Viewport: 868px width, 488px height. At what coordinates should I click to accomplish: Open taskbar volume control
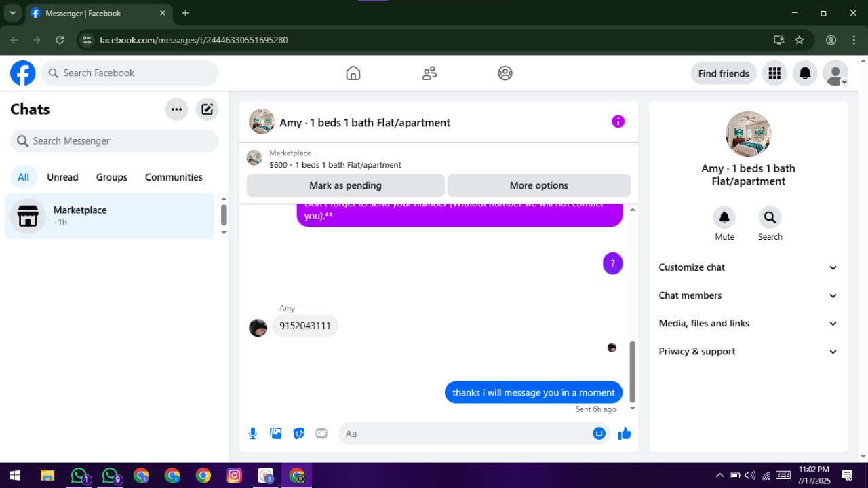click(750, 475)
